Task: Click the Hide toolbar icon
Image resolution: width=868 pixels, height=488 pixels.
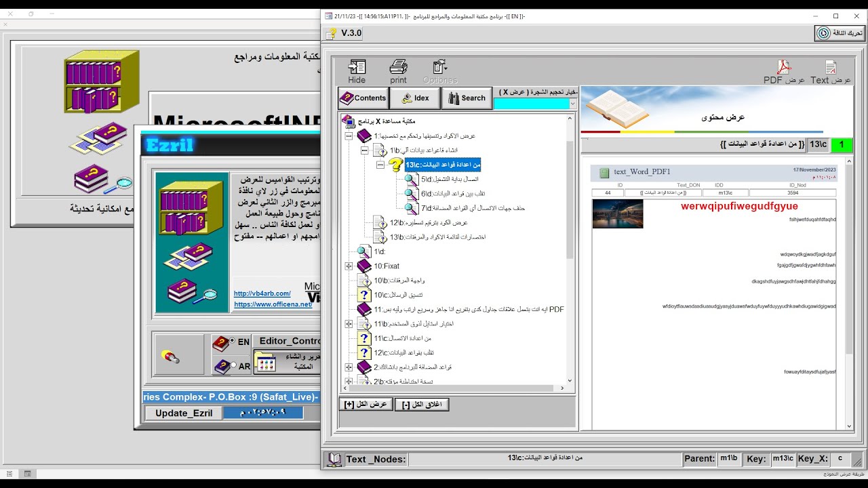Action: [x=357, y=66]
